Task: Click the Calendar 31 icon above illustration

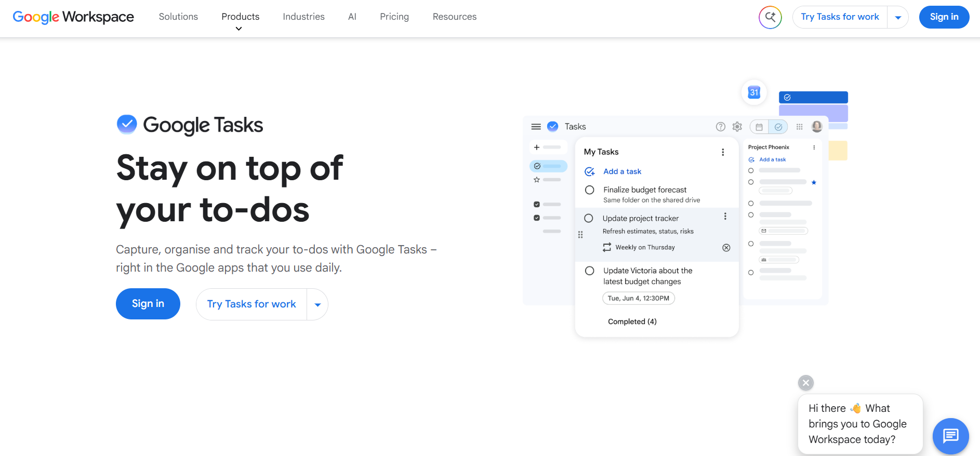Action: point(754,92)
